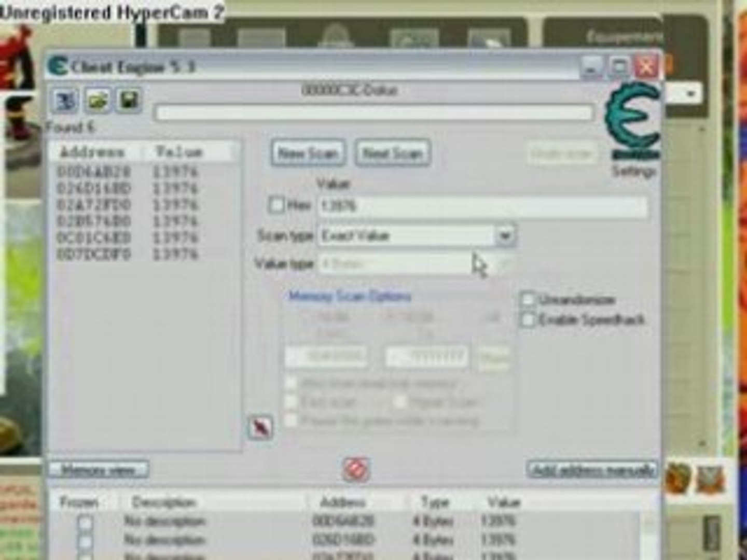Click the memory scan start address field

click(327, 357)
